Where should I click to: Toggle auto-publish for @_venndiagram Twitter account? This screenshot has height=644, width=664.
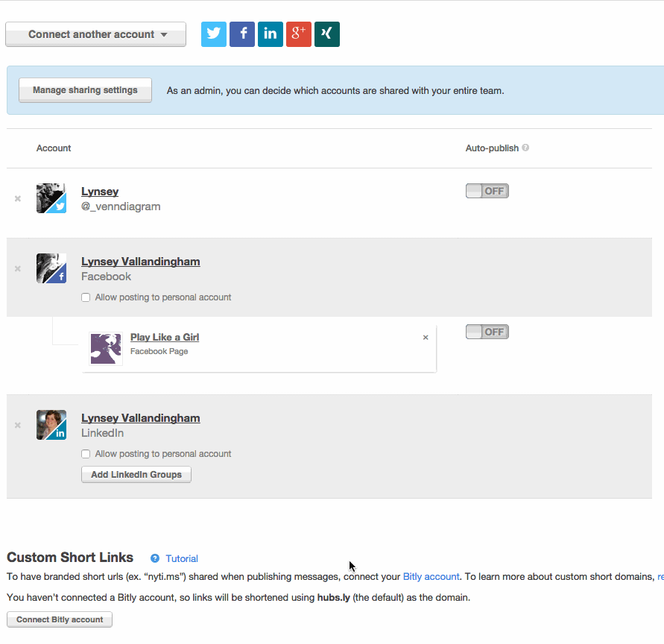pos(487,192)
